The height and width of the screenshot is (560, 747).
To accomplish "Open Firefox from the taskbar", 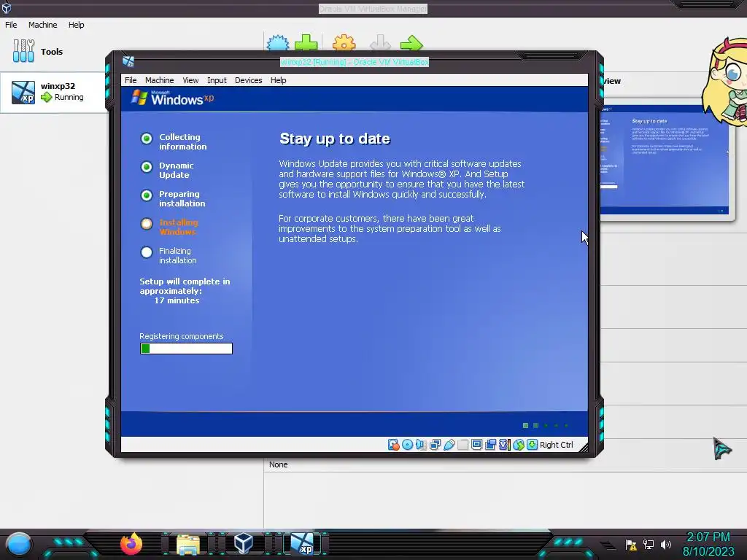I will [131, 544].
